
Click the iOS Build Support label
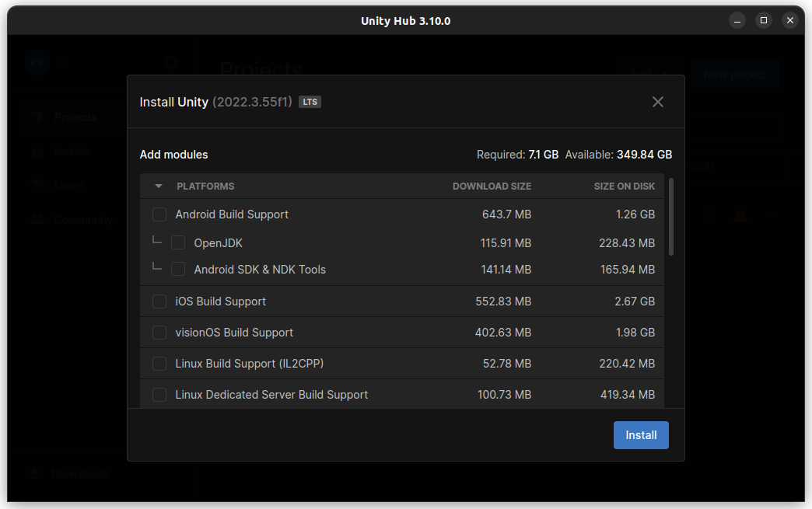220,301
